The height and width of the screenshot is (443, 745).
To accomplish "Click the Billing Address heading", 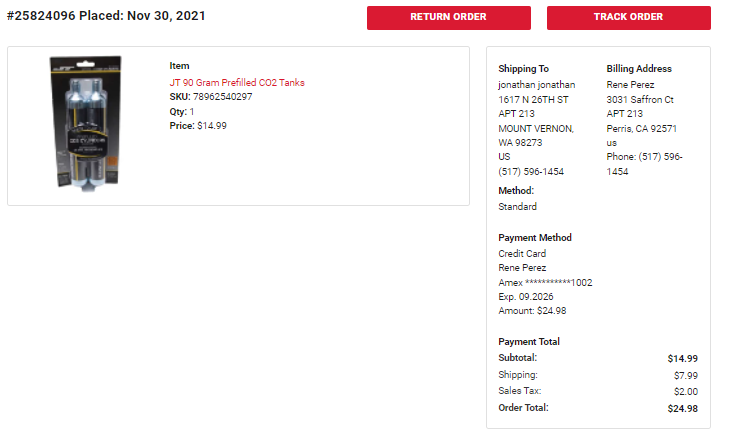I will (639, 69).
